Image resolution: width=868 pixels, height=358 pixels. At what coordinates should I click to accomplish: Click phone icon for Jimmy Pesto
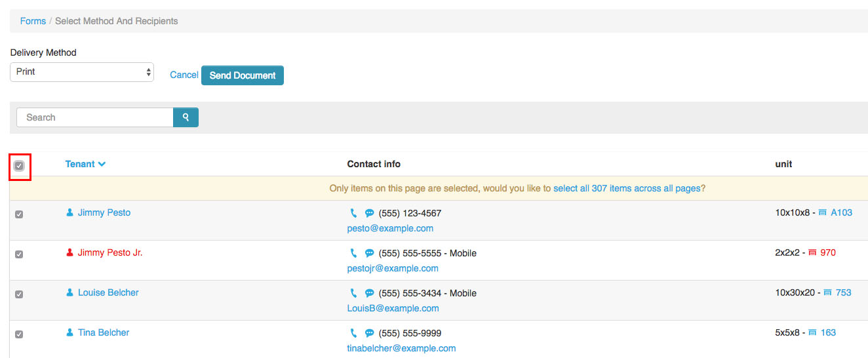pyautogui.click(x=353, y=213)
